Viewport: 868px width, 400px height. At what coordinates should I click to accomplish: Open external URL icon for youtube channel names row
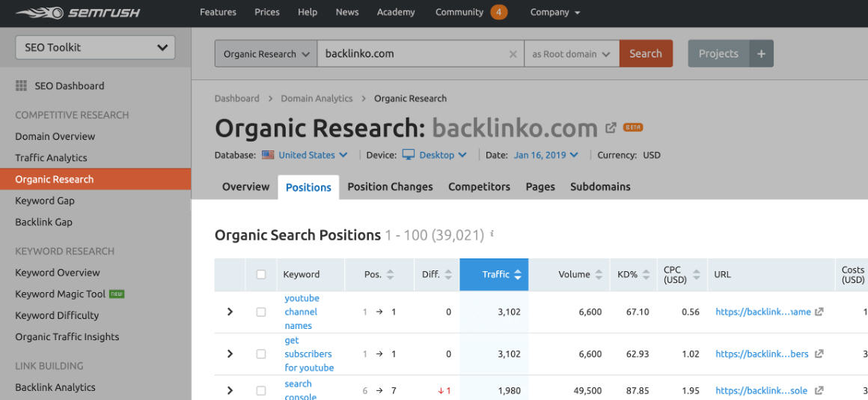point(819,312)
